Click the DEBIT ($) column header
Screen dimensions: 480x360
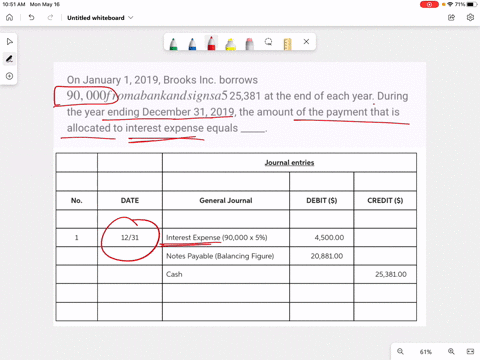(x=322, y=200)
